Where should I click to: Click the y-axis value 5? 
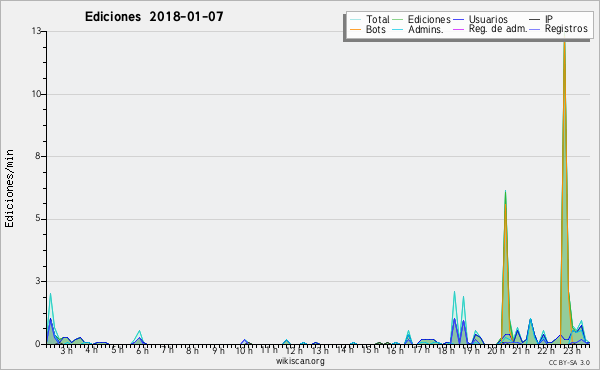38,218
